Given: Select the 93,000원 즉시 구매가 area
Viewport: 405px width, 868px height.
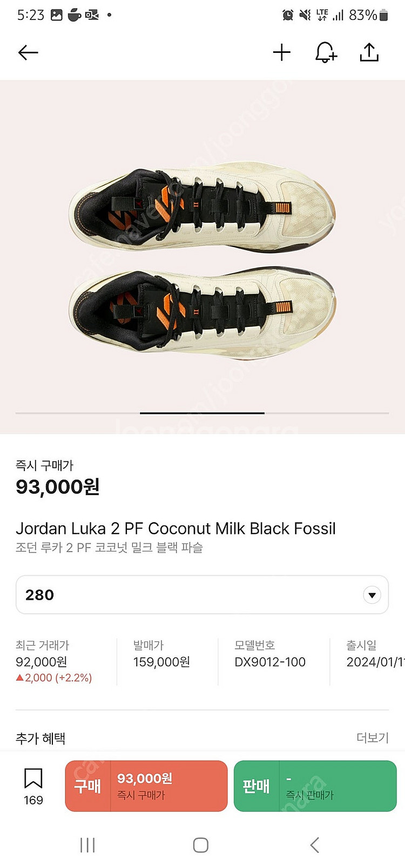Looking at the screenshot, I should (58, 478).
